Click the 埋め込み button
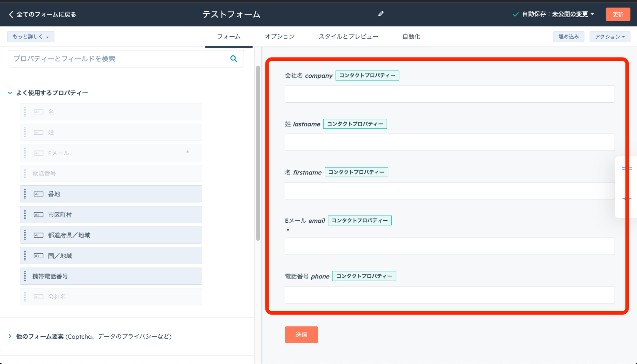This screenshot has width=637, height=364. pos(568,37)
